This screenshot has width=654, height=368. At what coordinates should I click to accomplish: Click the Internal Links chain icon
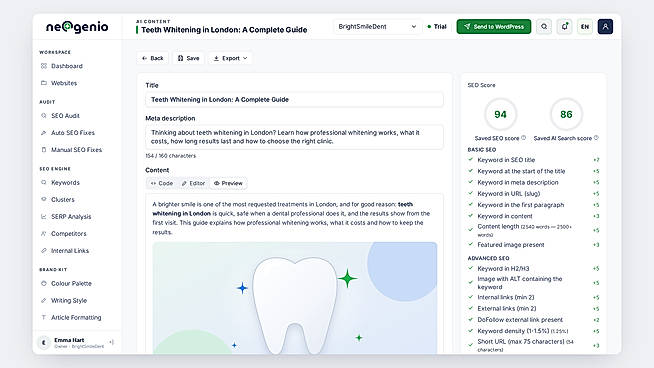tap(44, 251)
